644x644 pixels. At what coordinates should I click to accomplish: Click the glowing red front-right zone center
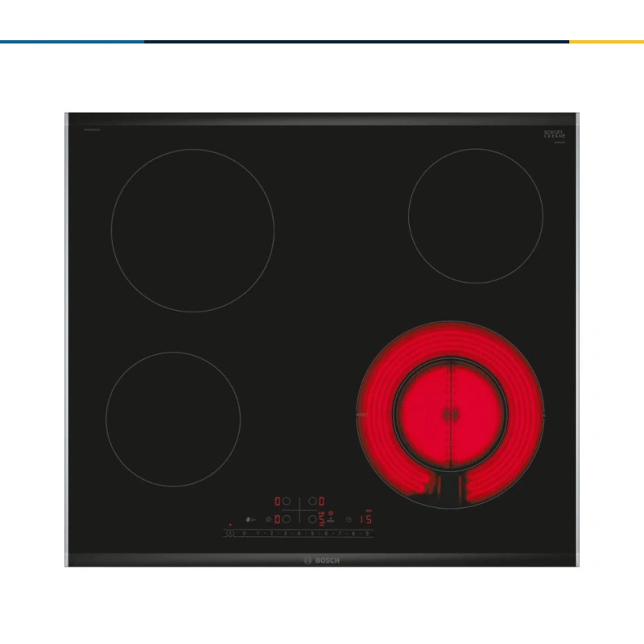pos(451,415)
